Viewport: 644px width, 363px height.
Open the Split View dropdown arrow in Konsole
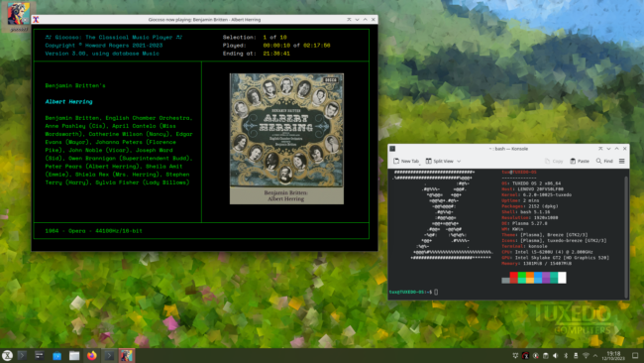pyautogui.click(x=459, y=161)
